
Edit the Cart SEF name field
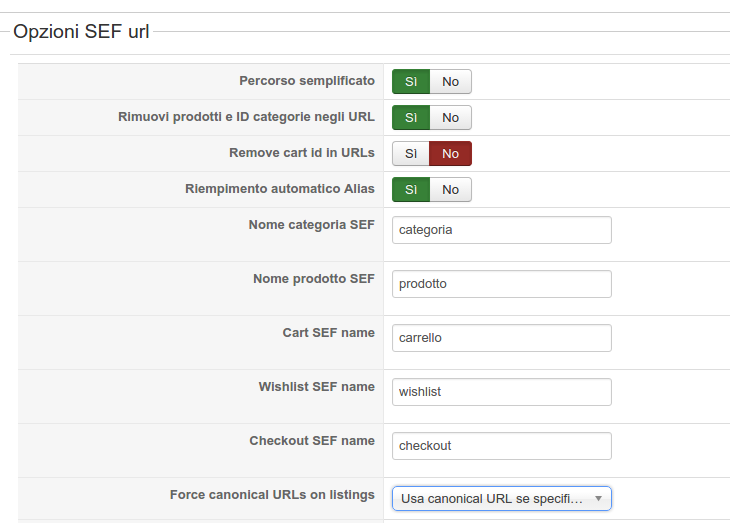click(501, 338)
